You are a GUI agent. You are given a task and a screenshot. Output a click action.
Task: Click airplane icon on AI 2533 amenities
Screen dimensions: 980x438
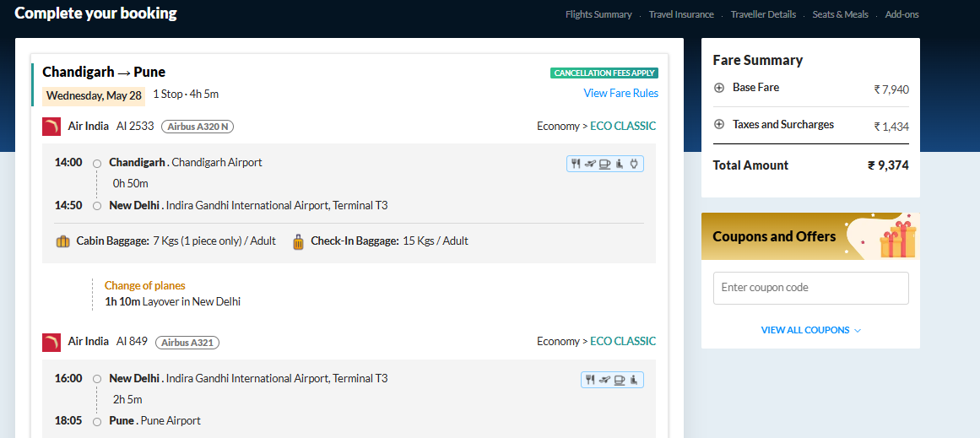590,164
